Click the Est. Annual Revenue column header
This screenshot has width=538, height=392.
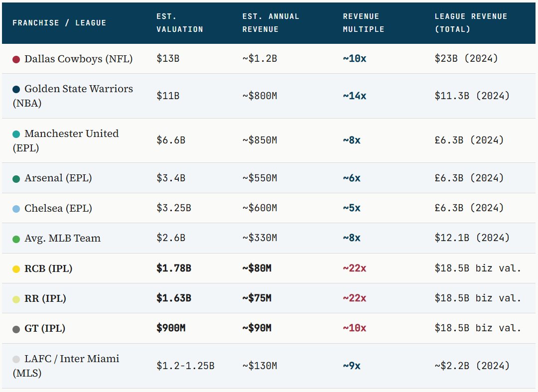pyautogui.click(x=270, y=22)
